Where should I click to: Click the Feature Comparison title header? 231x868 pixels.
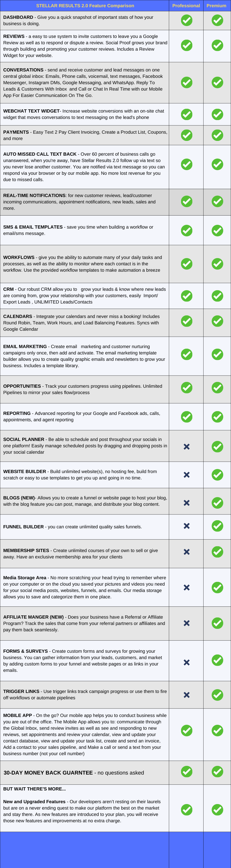[85, 6]
